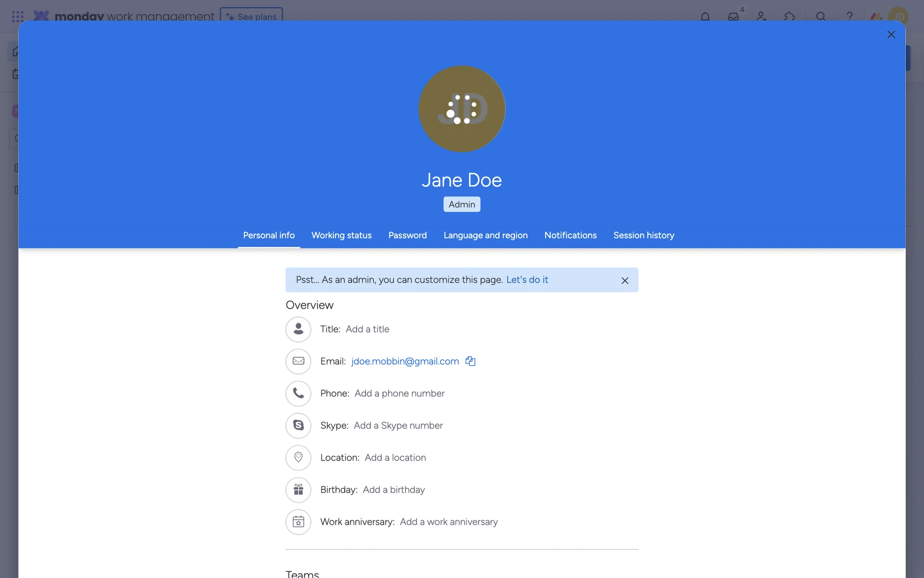This screenshot has height=578, width=924.
Task: Dismiss the admin customize banner
Action: [625, 280]
